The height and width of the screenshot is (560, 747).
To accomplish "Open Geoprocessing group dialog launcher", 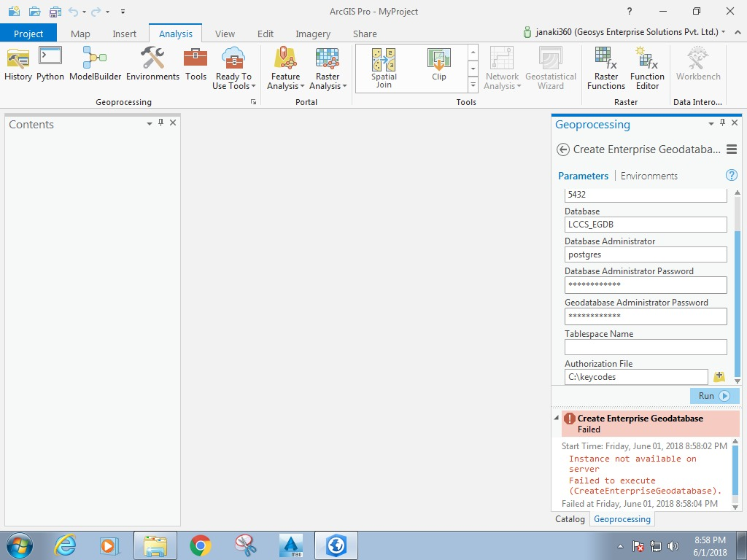I will (x=253, y=102).
